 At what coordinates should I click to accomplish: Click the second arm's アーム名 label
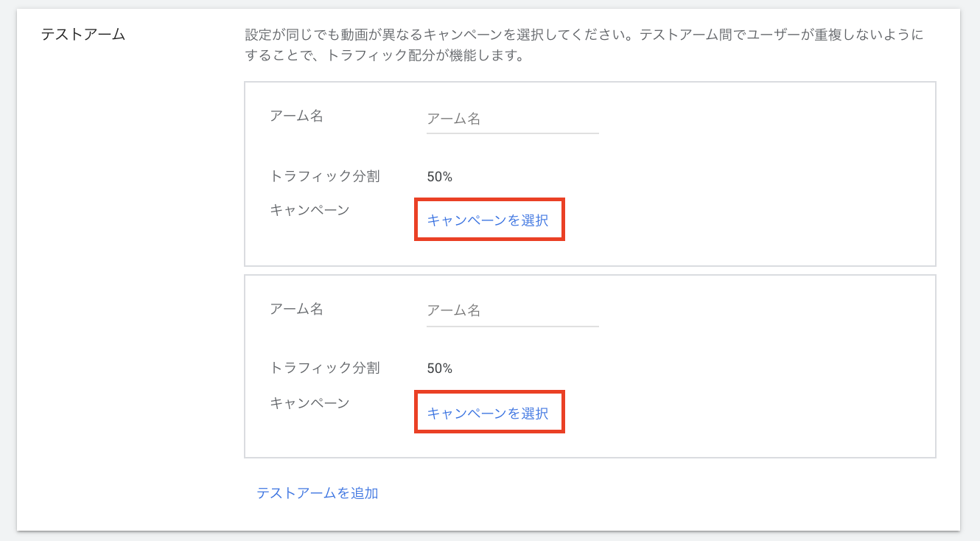(x=296, y=309)
